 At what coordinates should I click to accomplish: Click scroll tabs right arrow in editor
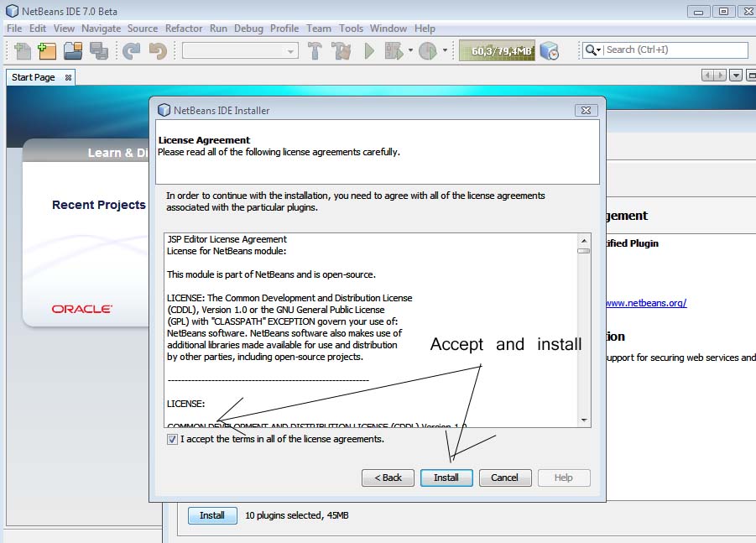pos(719,76)
